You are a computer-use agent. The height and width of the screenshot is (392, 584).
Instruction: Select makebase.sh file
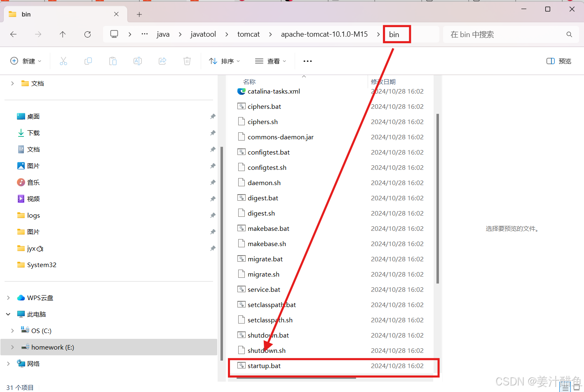tap(267, 244)
